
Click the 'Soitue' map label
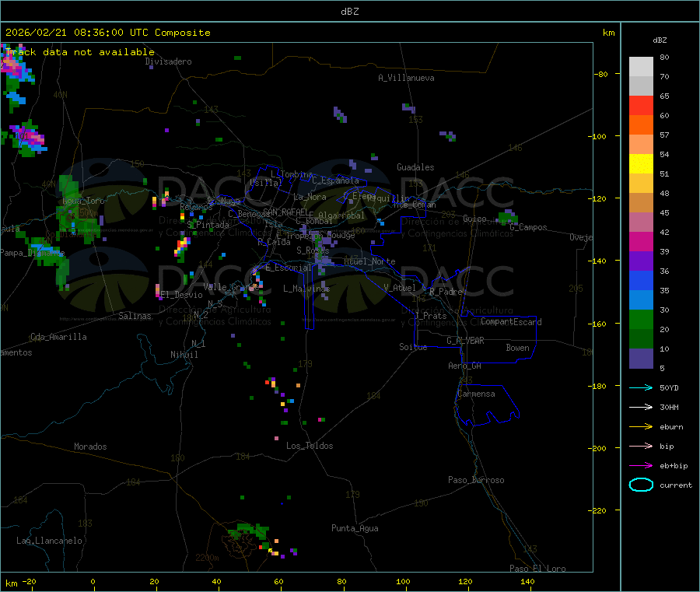(413, 347)
